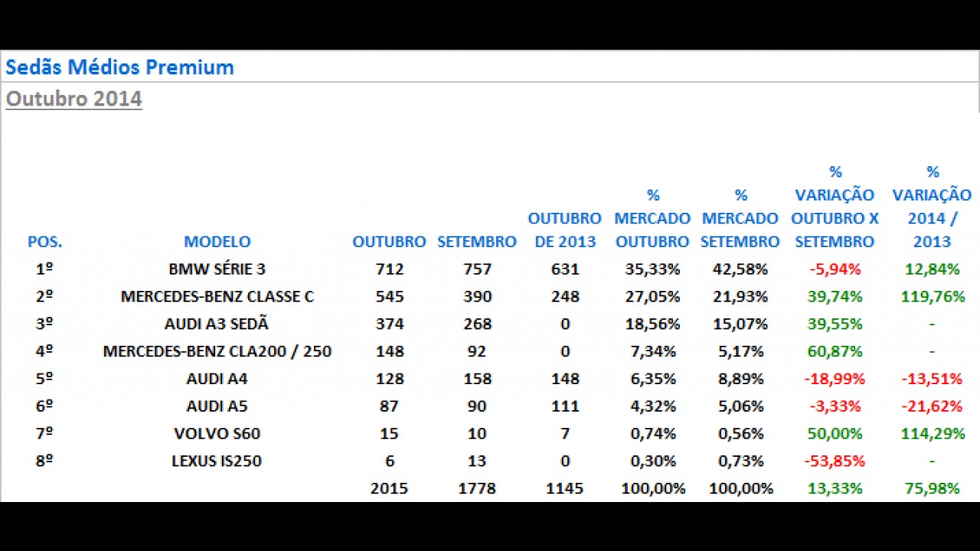This screenshot has height=551, width=980.
Task: Click the 'AUDI A5' model cell
Action: click(217, 406)
